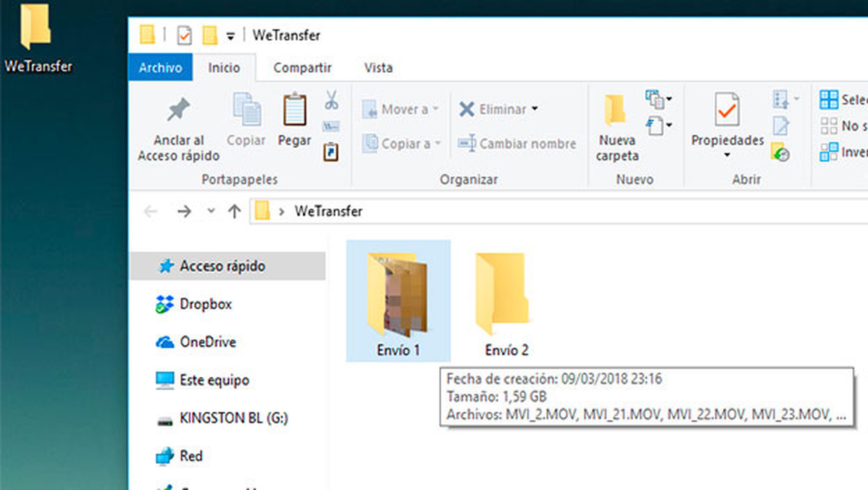This screenshot has width=868, height=490.
Task: Expand the Propiedades dropdown arrow
Action: pos(727,155)
